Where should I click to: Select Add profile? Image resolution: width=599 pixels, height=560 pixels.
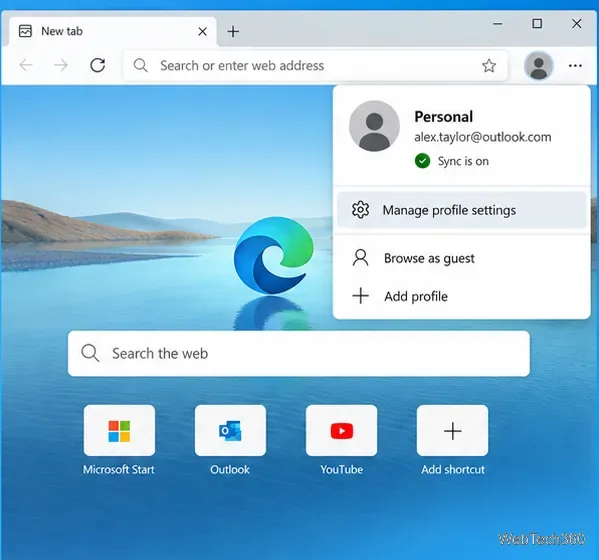(x=461, y=296)
